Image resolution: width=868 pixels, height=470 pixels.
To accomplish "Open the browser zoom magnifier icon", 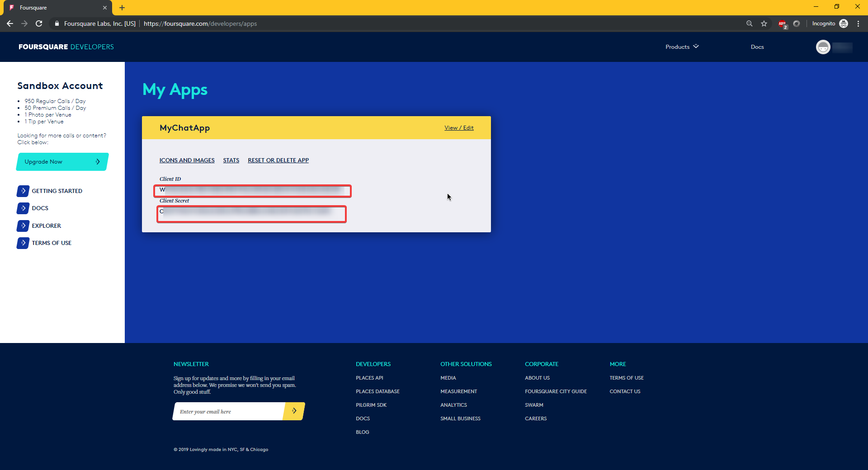I will (x=750, y=23).
